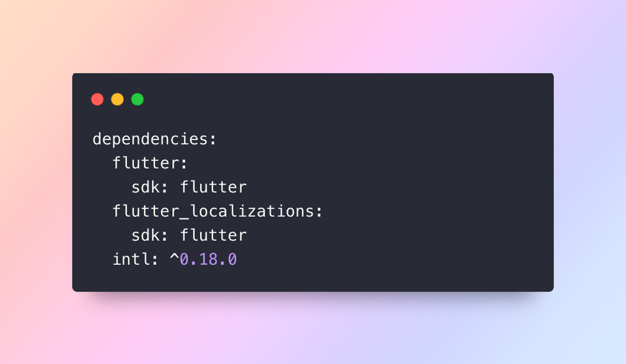Click the first sdk: key

click(150, 187)
